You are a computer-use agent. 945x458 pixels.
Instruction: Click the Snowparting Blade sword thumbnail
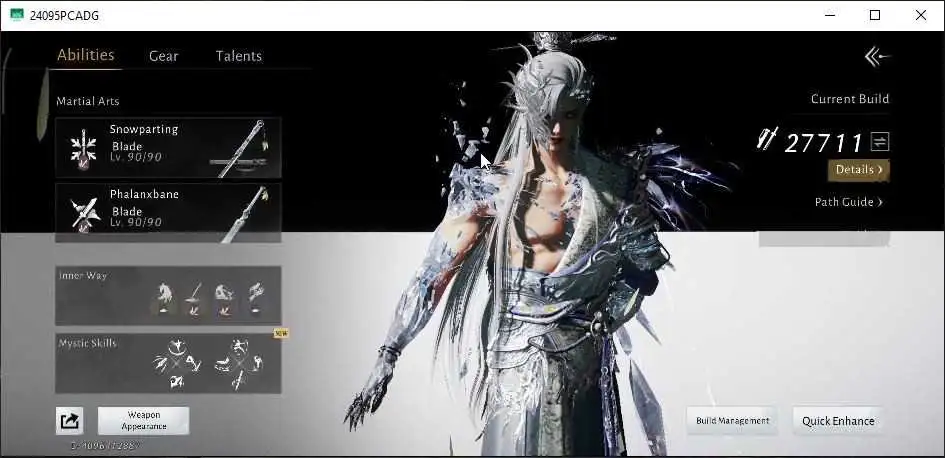pos(241,149)
